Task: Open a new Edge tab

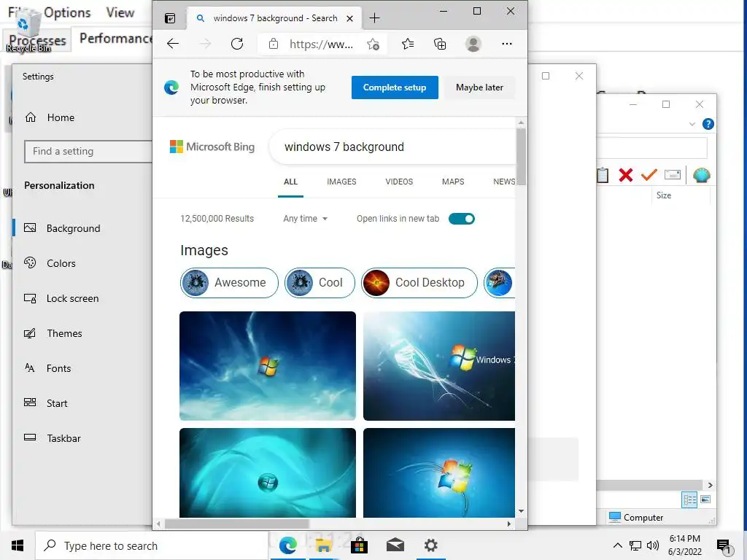Action: pyautogui.click(x=374, y=18)
